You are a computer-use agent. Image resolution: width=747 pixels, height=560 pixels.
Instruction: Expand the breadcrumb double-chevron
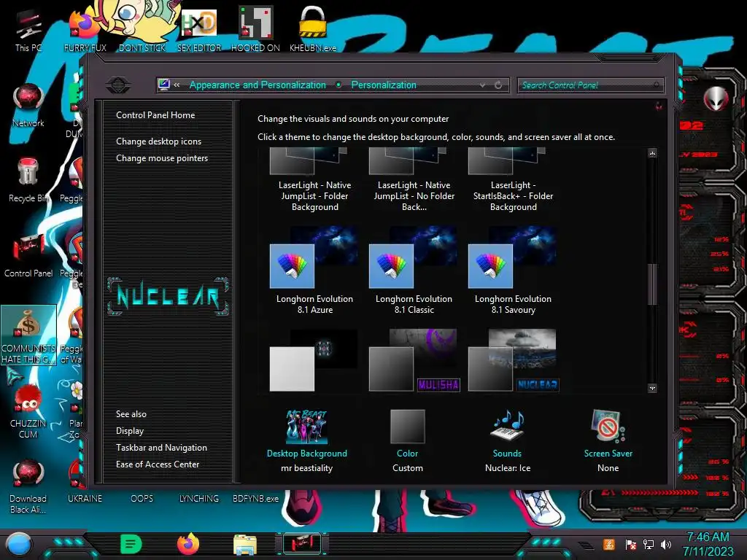click(x=177, y=85)
